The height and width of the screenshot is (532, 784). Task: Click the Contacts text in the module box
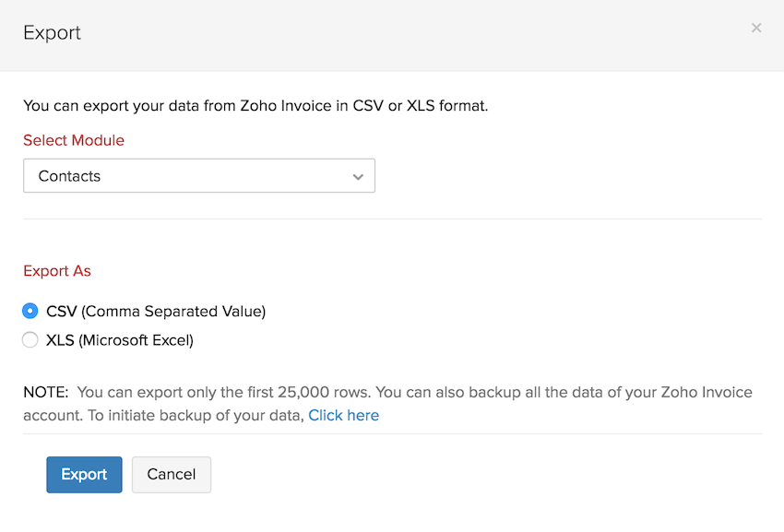click(70, 176)
